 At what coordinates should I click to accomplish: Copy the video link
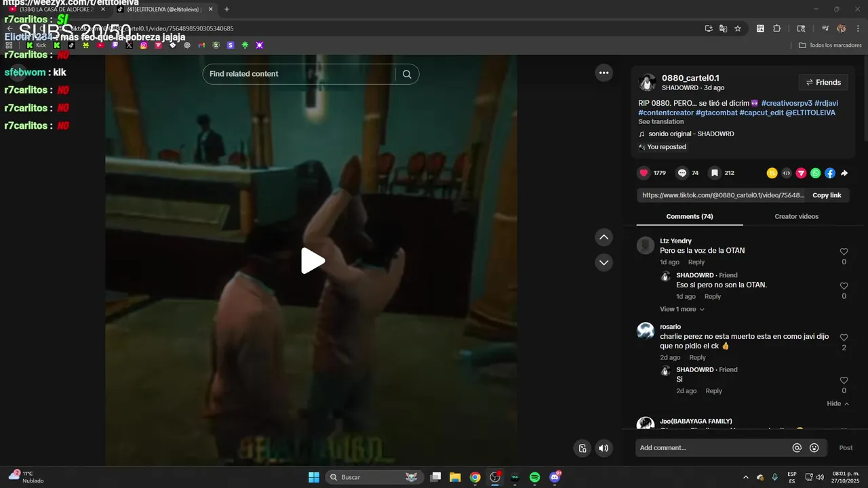(827, 195)
